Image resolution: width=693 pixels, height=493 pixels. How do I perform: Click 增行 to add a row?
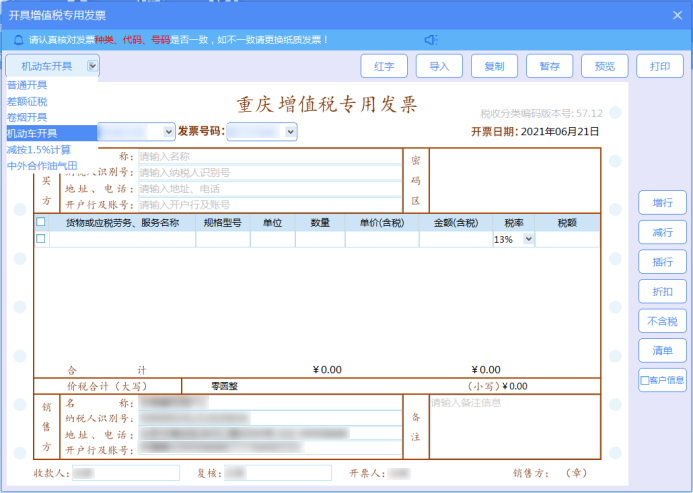tap(662, 203)
